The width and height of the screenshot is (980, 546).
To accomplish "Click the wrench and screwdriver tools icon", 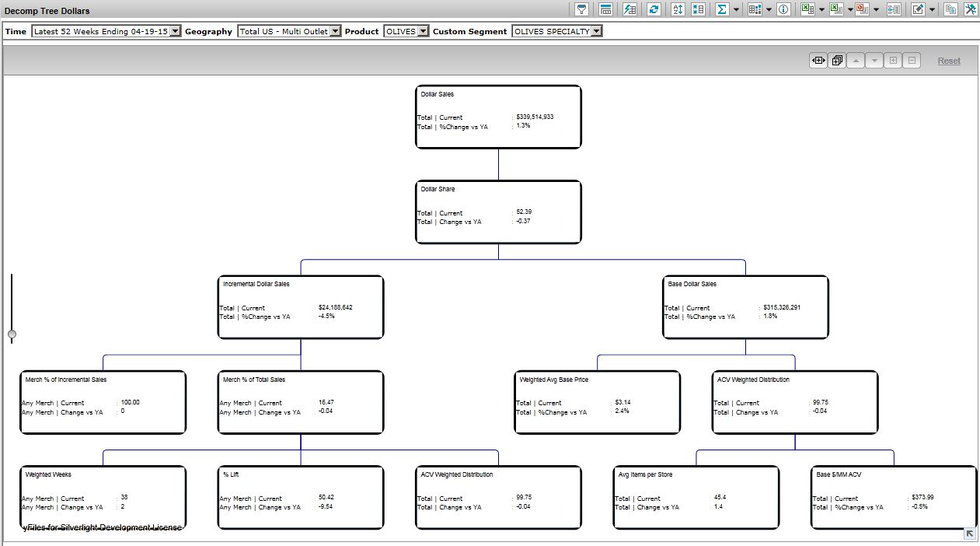I will tap(971, 9).
